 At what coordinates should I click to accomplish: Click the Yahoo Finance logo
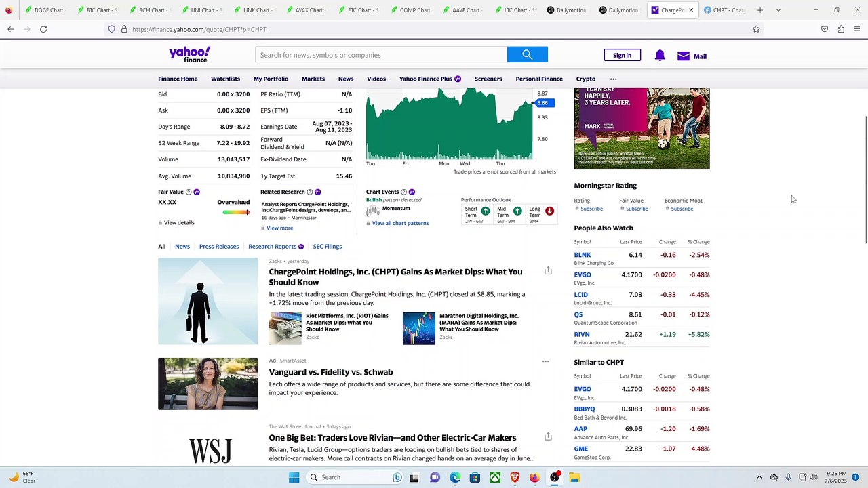[x=190, y=55]
